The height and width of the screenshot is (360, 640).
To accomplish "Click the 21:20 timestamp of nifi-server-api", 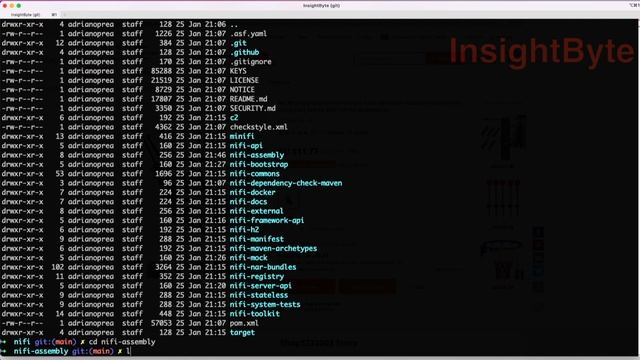I will pos(215,286).
